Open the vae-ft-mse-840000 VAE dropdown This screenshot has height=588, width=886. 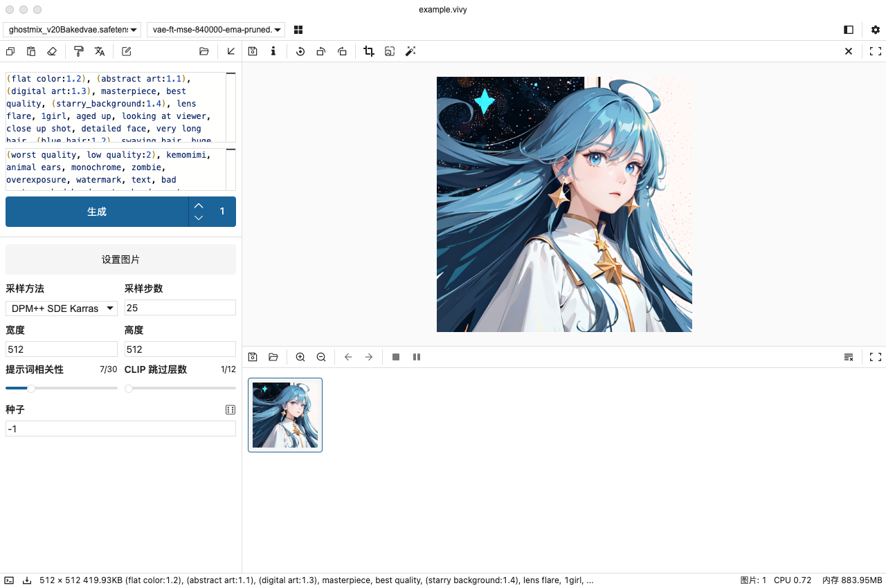coord(216,30)
